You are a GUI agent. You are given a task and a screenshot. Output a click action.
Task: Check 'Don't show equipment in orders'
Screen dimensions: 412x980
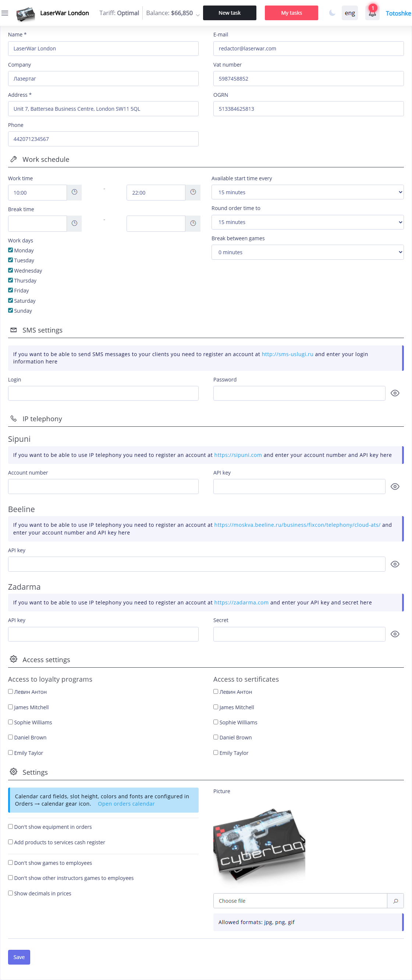(11, 826)
